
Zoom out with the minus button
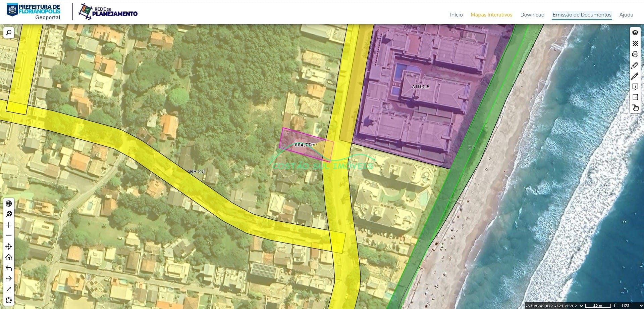pos(9,236)
